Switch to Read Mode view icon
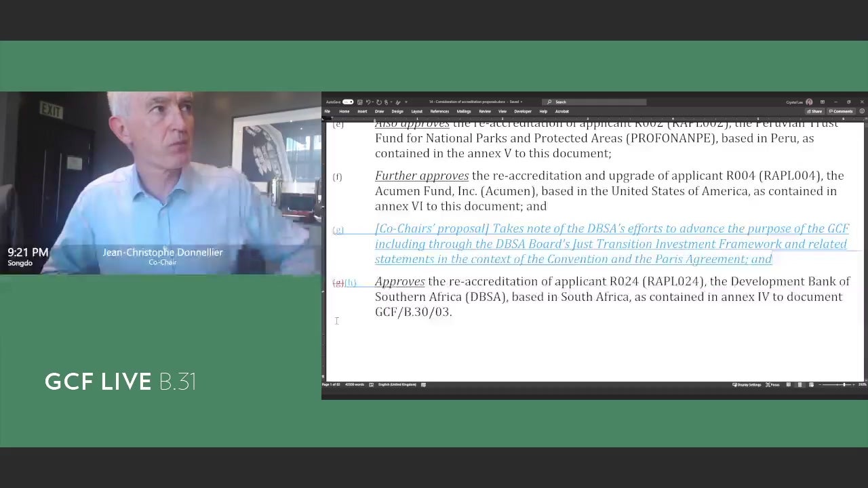 (x=788, y=384)
